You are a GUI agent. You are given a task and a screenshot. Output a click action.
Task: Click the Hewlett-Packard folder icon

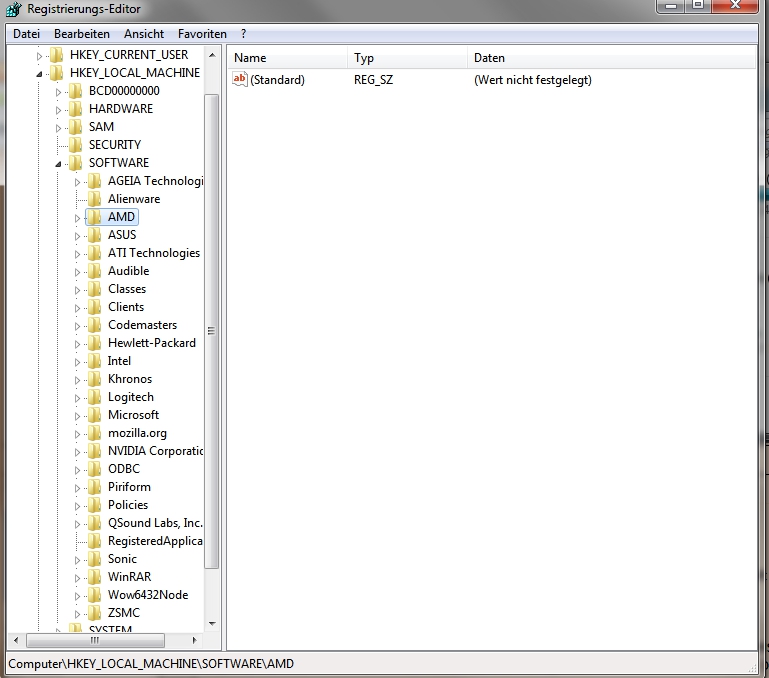point(95,343)
